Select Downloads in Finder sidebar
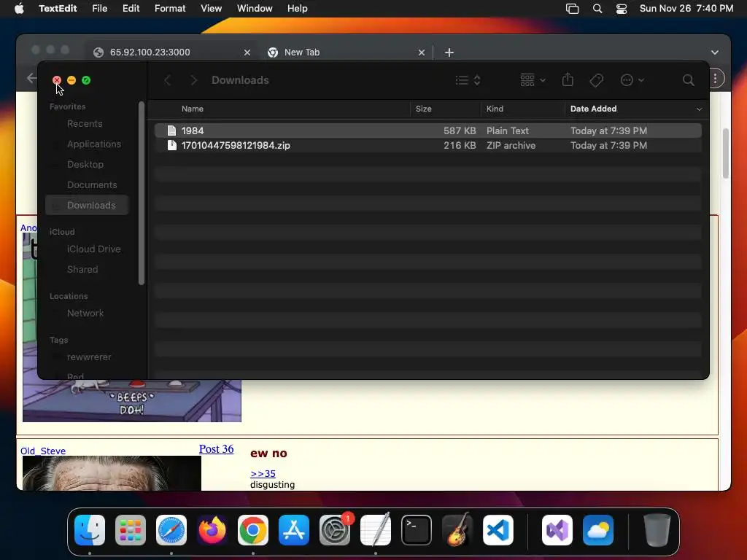 coord(88,205)
